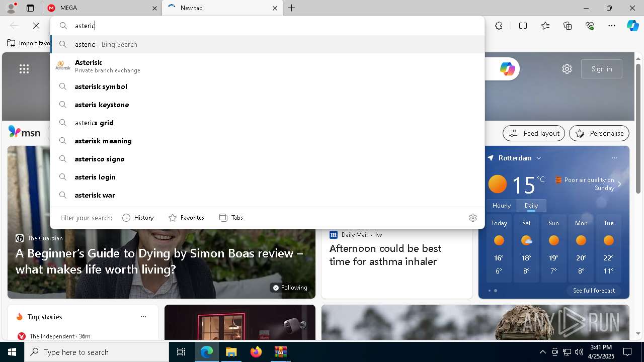
Task: Open address bar search settings gear
Action: 473,218
